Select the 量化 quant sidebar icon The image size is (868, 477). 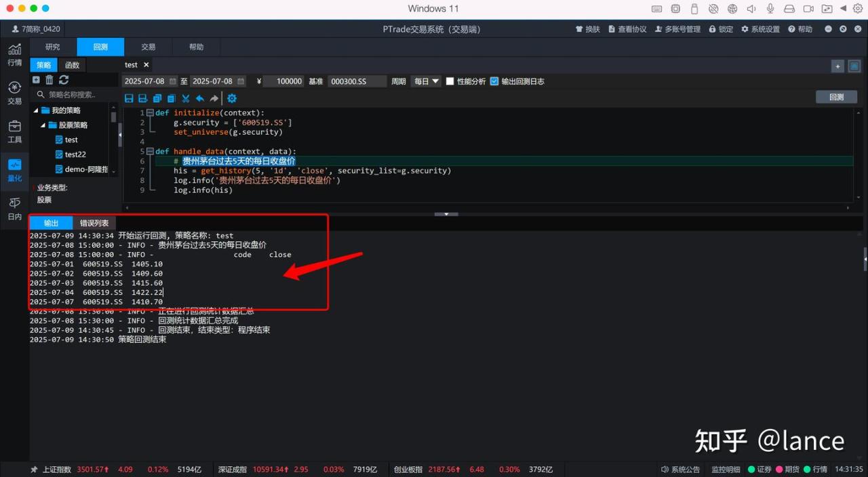pyautogui.click(x=14, y=169)
